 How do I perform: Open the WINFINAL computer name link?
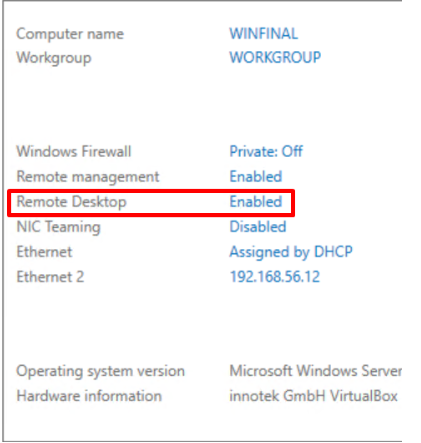coord(263,34)
